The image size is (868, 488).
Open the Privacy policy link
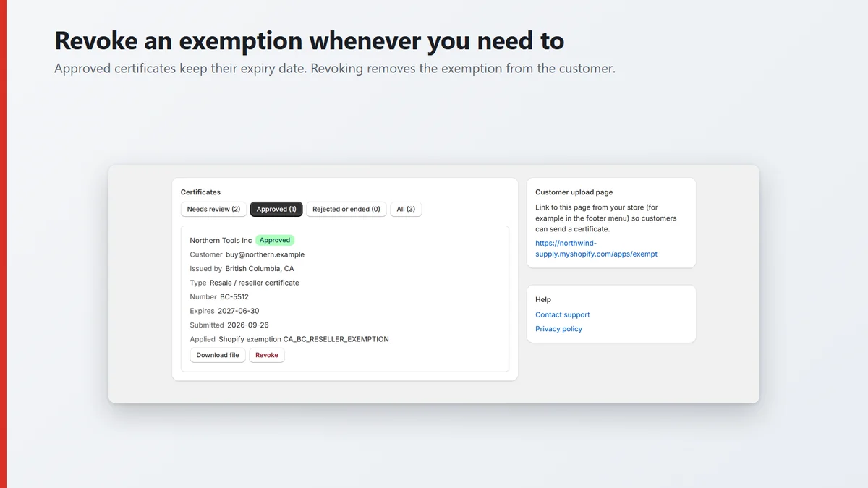(x=558, y=329)
